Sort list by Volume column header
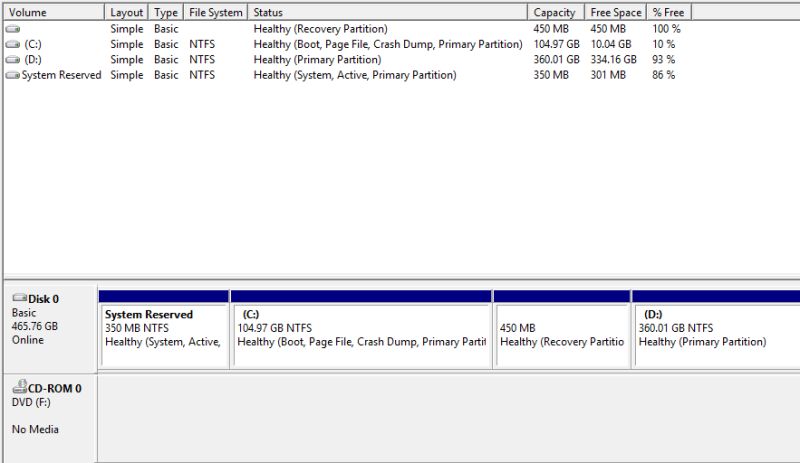This screenshot has width=800, height=463. point(54,12)
